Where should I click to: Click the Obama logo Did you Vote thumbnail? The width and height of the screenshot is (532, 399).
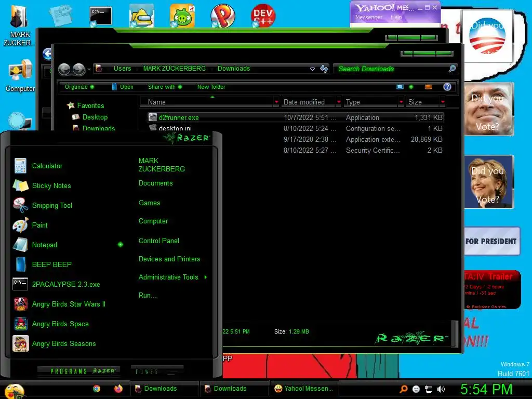click(487, 36)
